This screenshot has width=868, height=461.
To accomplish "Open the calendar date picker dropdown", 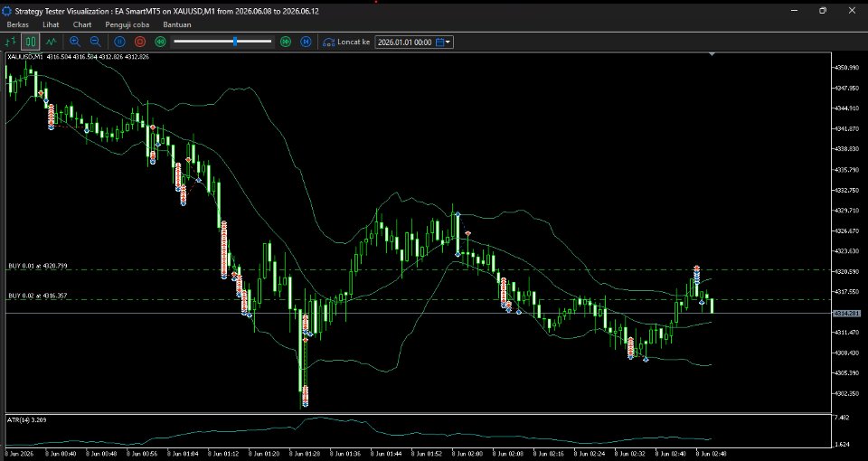I will [x=444, y=42].
